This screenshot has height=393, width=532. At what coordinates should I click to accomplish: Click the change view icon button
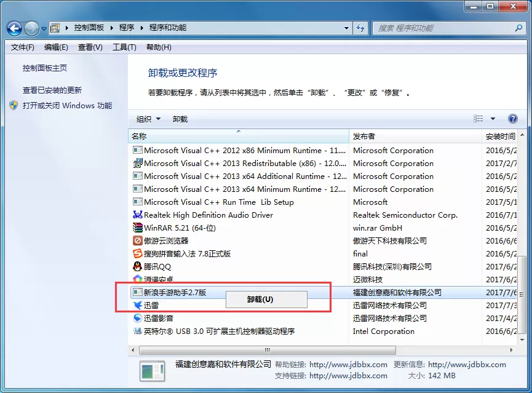[x=478, y=119]
